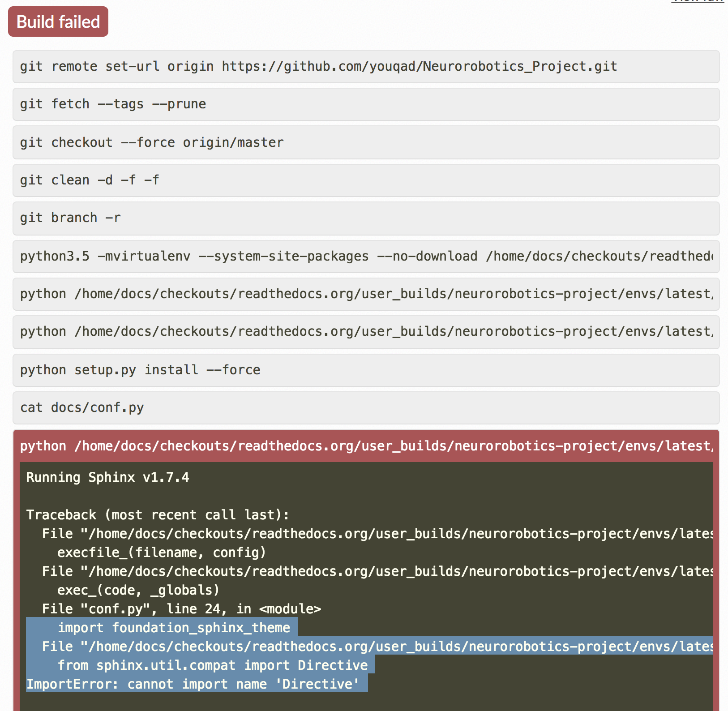
Task: Click the ImportError cannot import name line
Action: 193,684
